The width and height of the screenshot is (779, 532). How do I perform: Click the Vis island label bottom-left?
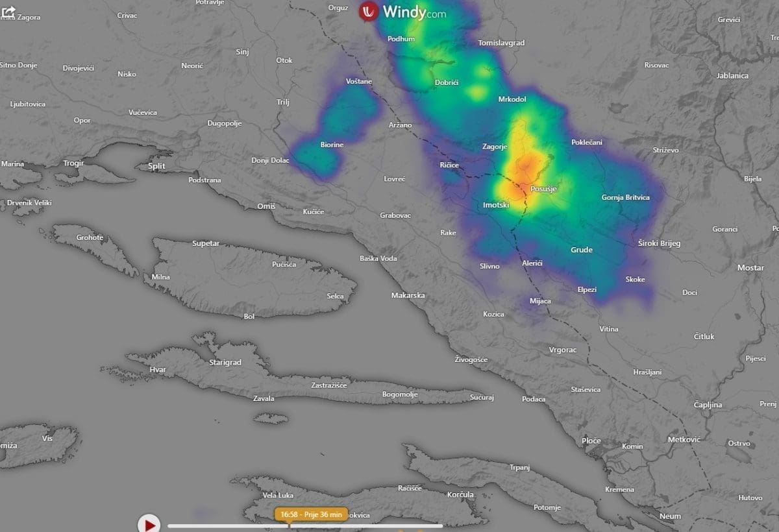pyautogui.click(x=47, y=439)
